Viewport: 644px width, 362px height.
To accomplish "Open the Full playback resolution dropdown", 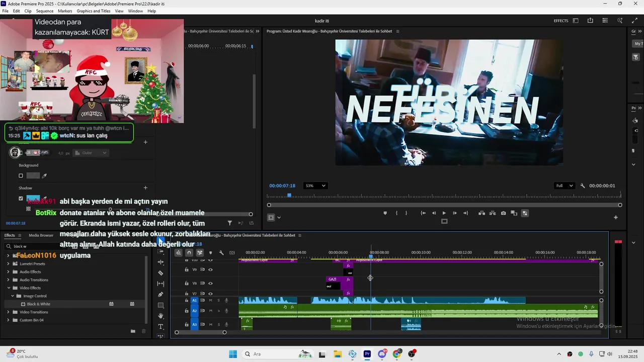I will point(564,186).
